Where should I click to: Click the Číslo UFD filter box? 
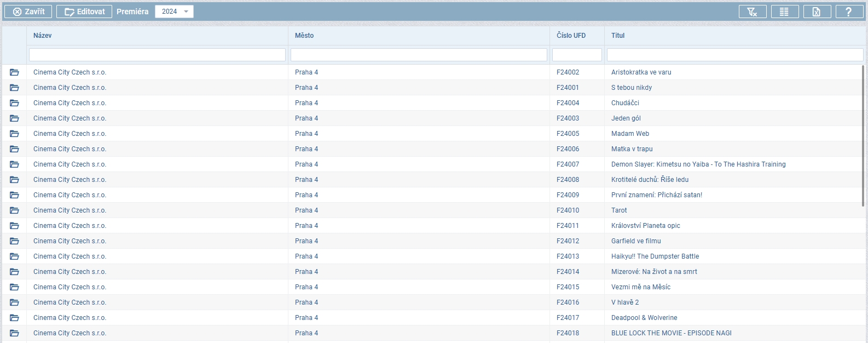[577, 55]
